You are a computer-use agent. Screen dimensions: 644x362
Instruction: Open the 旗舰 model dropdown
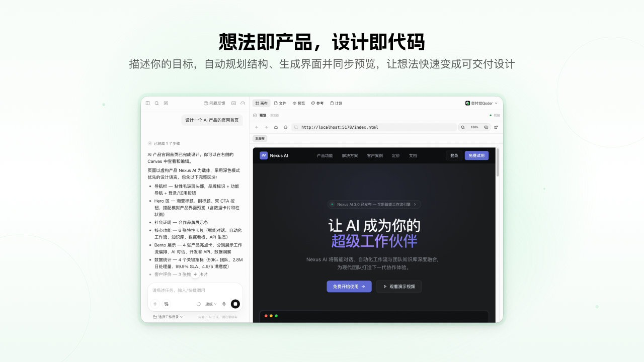[210, 304]
